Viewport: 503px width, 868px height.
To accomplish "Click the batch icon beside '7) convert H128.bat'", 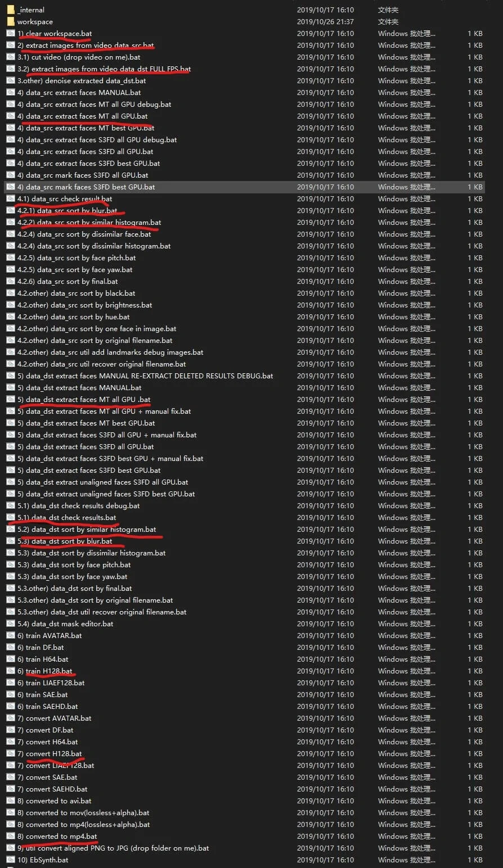I will click(11, 754).
